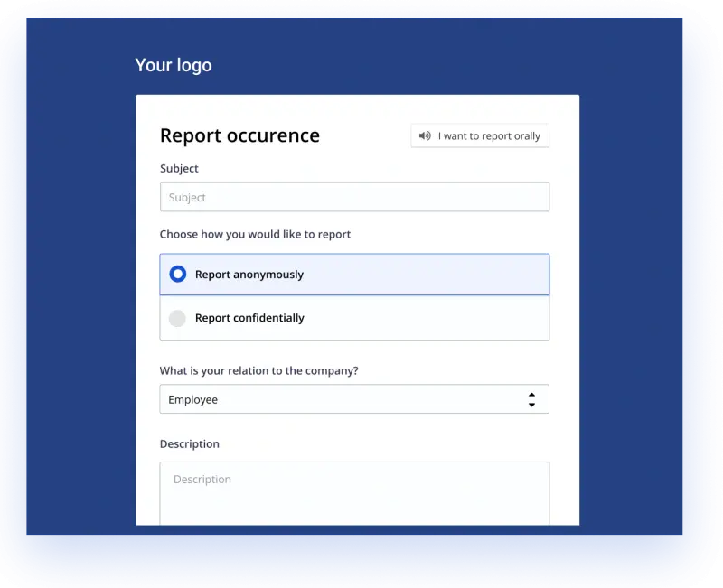Click the "Report confidentially" option text
723x588 pixels.
[x=249, y=318]
